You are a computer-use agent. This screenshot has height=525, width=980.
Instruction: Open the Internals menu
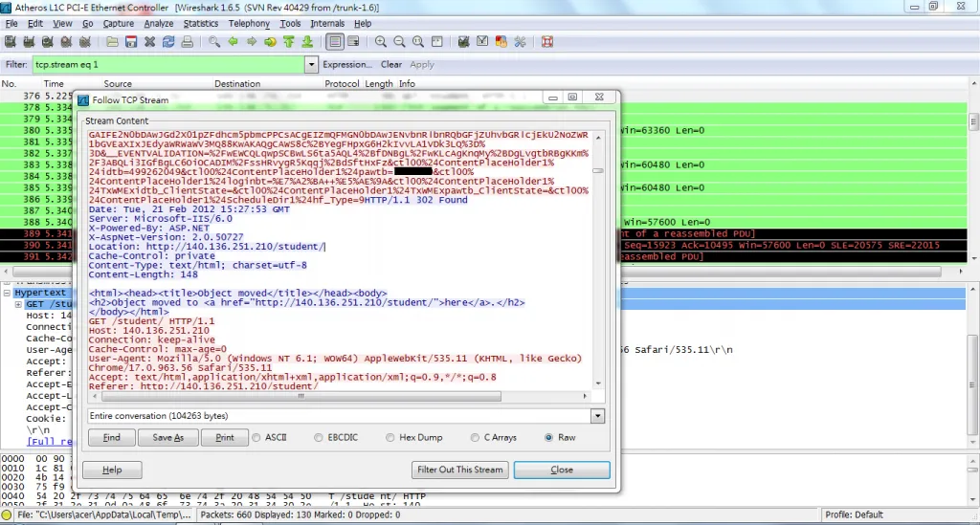click(327, 23)
